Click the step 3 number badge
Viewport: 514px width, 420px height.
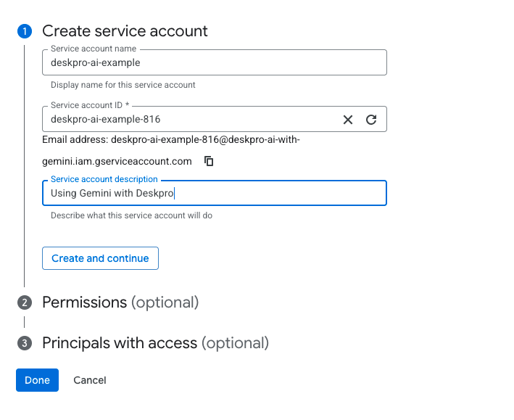tap(25, 343)
